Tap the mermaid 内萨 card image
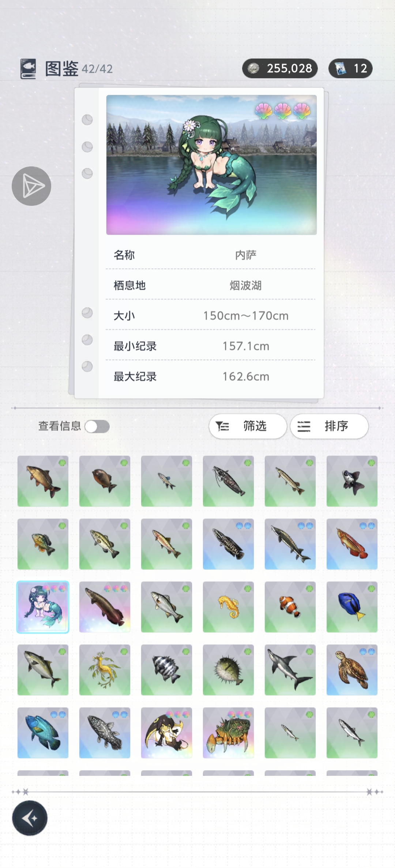This screenshot has height=868, width=395. coord(211,165)
